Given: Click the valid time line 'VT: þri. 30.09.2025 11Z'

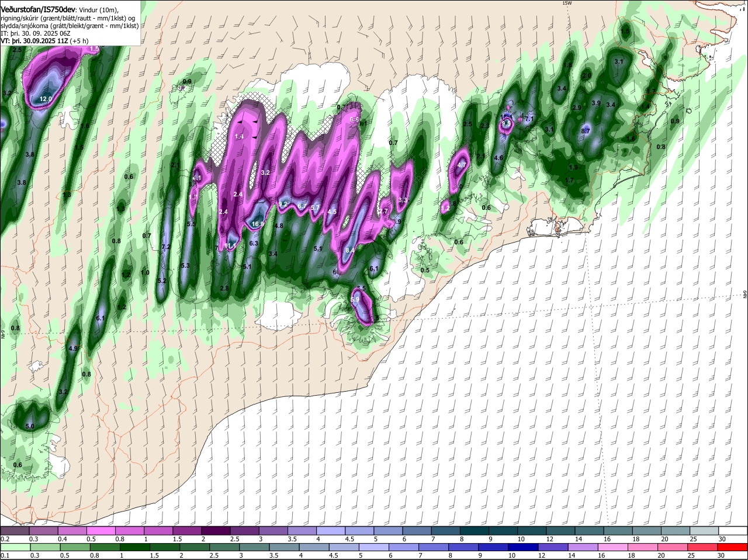Looking at the screenshot, I should click(35, 41).
